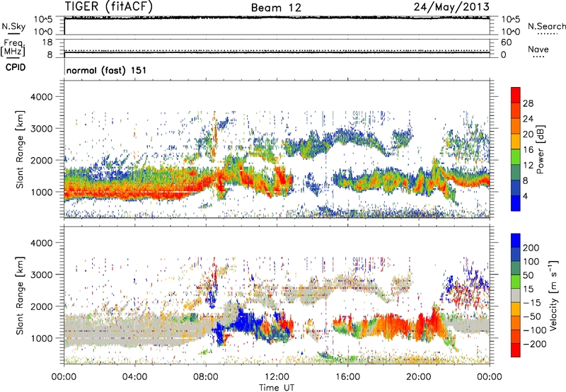Click the "N.Sky" legend label
The image size is (566, 392).
[x=13, y=26]
